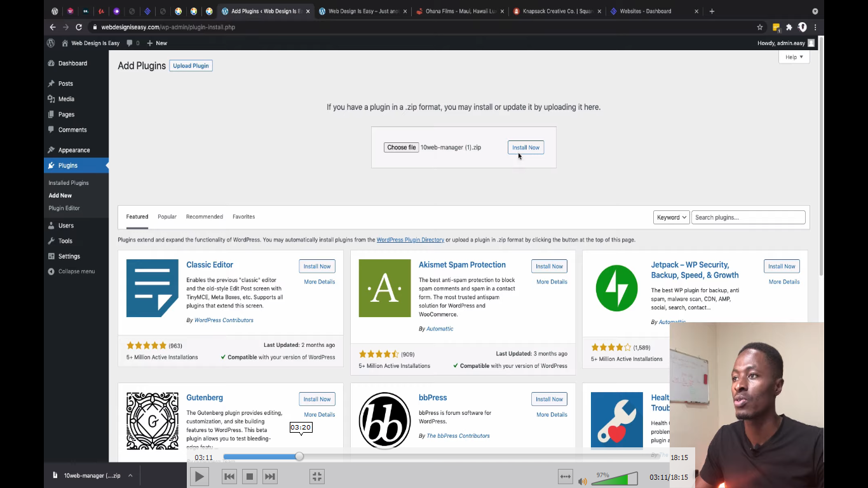Click the WordPress logo in the admin bar
This screenshot has width=868, height=488.
tap(51, 43)
